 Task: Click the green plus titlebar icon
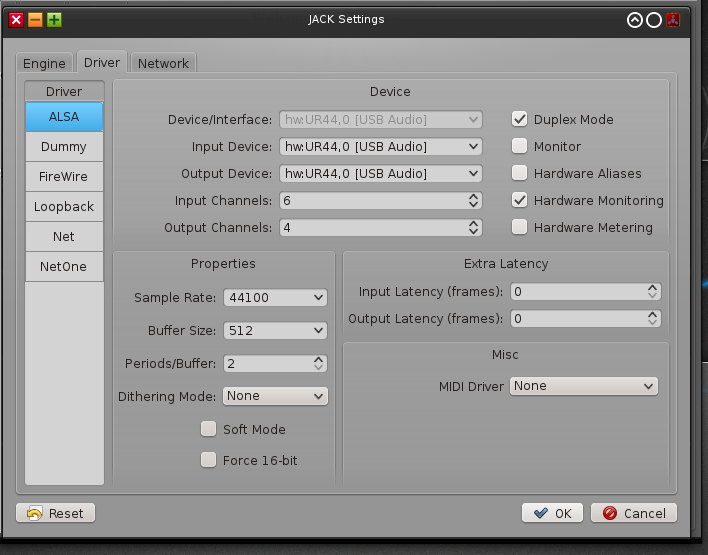pos(54,19)
